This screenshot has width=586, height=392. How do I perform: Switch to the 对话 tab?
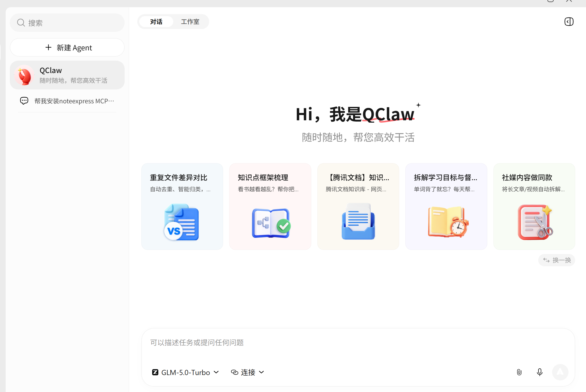pos(156,22)
